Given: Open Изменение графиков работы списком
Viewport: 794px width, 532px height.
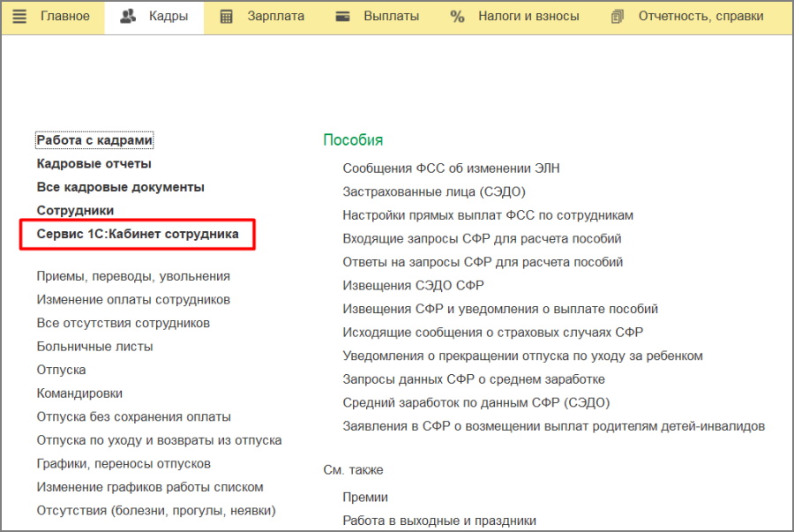Looking at the screenshot, I should (x=150, y=487).
